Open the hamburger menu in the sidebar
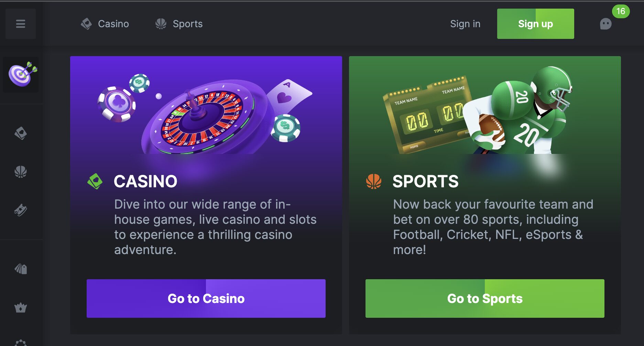 pos(21,24)
